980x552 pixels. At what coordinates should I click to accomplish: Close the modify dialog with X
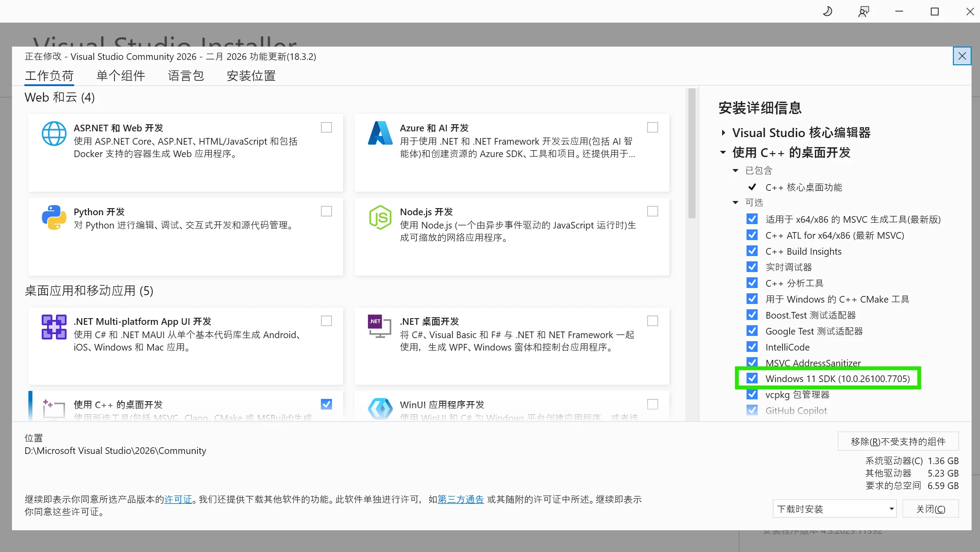click(x=962, y=56)
